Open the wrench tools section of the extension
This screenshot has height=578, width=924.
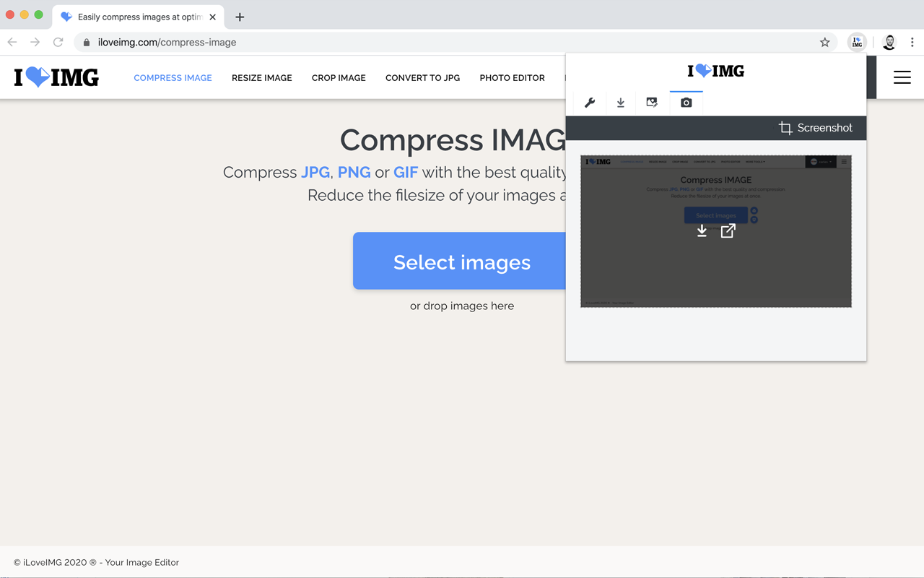[x=590, y=103]
